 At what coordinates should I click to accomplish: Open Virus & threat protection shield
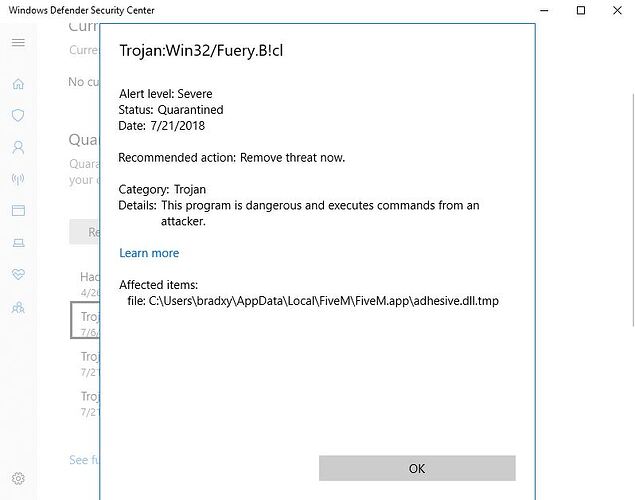(18, 115)
